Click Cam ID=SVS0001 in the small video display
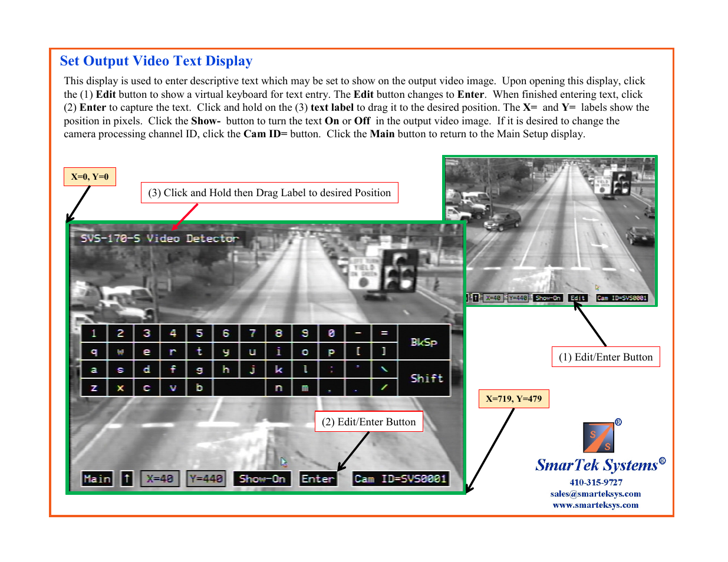Image resolution: width=728 pixels, height=562 pixels. pos(622,298)
